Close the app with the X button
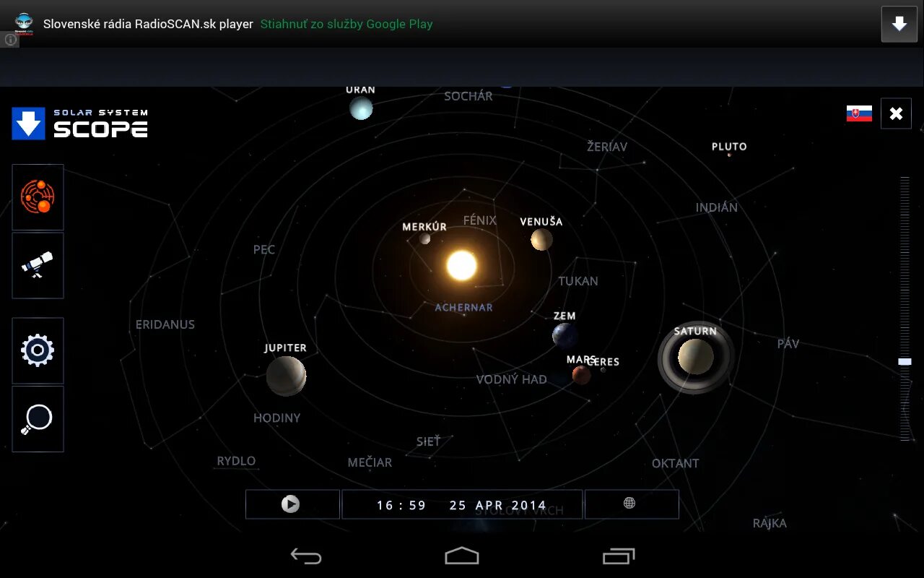The height and width of the screenshot is (578, 924). tap(896, 113)
